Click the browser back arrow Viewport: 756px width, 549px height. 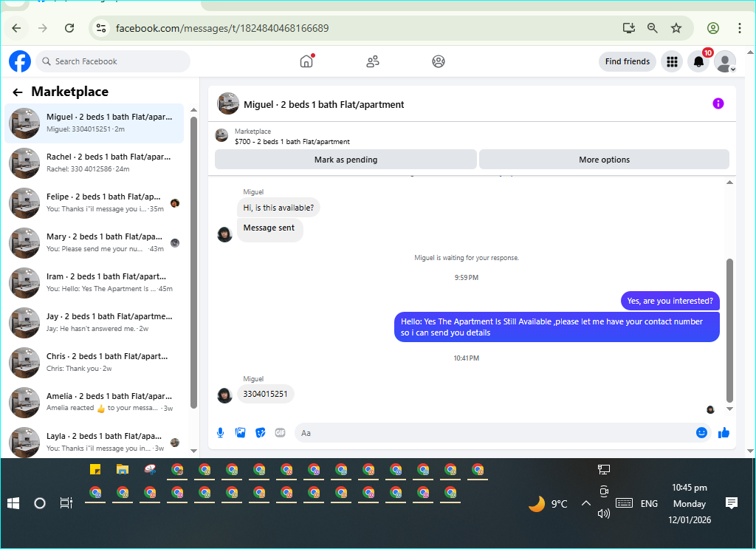(16, 28)
